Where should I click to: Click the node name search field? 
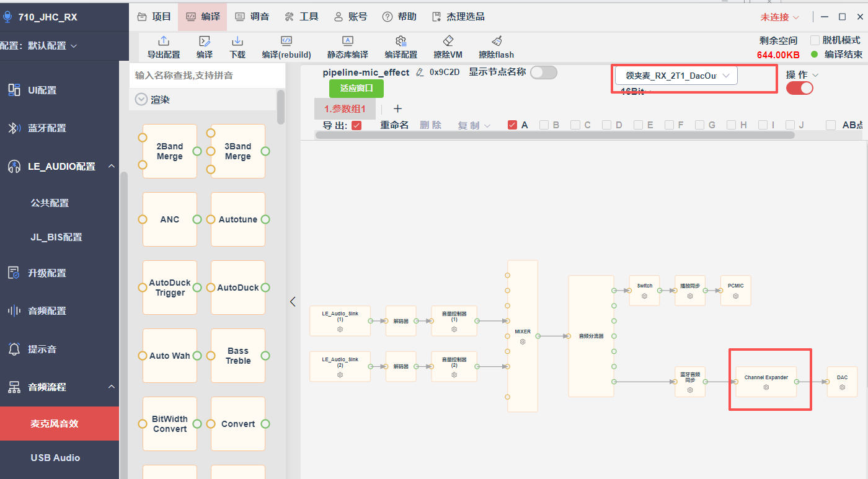click(207, 75)
